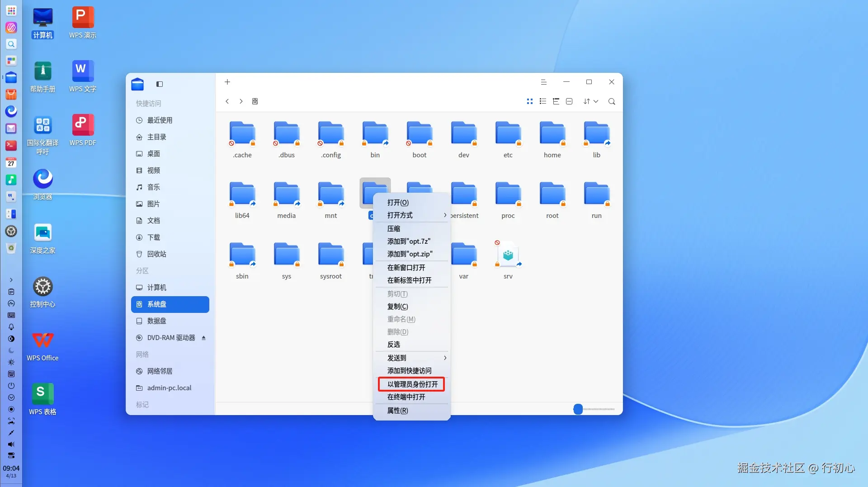
Task: Expand the dock's hidden tray arrow
Action: (11, 280)
